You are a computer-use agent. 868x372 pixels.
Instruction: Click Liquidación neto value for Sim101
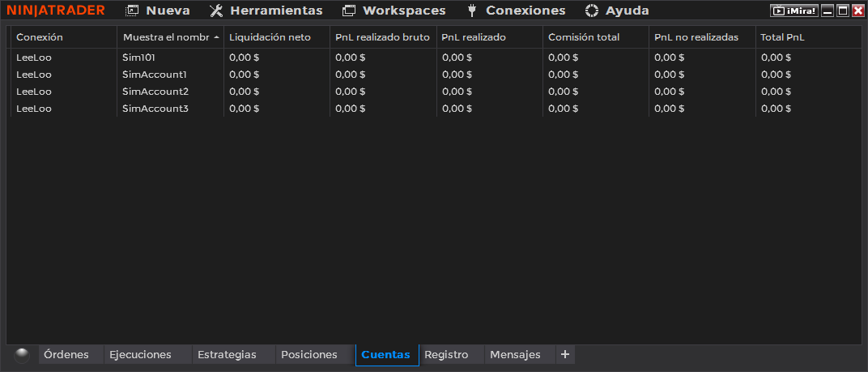pyautogui.click(x=245, y=57)
